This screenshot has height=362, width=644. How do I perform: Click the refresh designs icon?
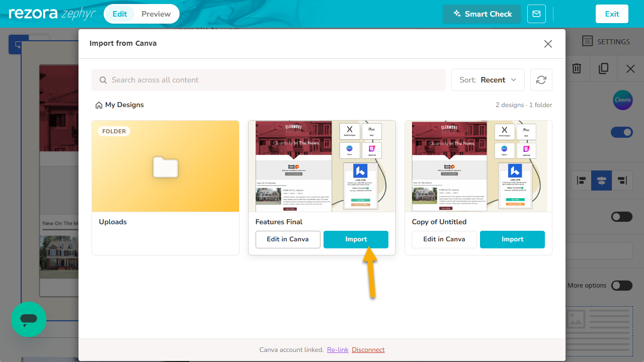pos(541,80)
